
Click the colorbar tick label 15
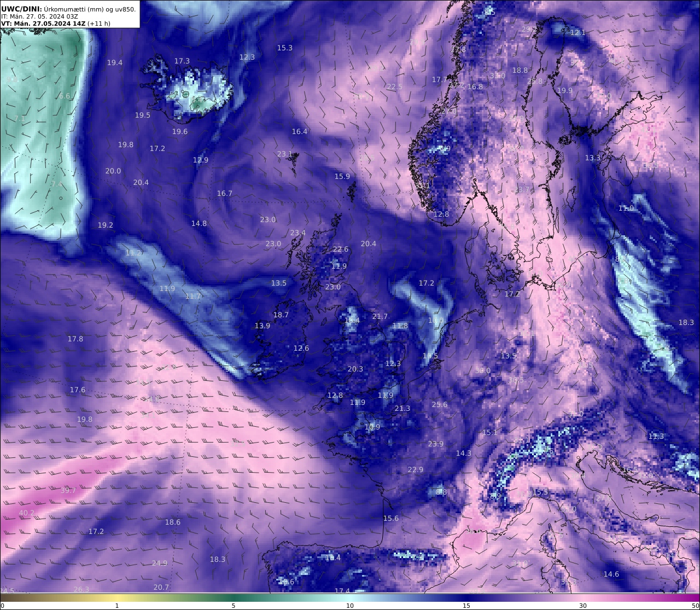pyautogui.click(x=466, y=606)
